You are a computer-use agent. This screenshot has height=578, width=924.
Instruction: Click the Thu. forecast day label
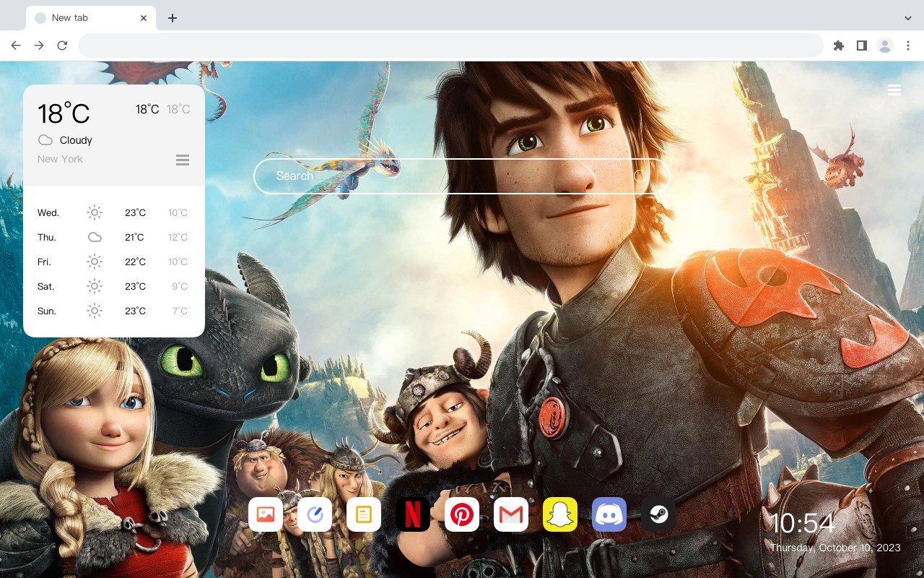tap(47, 237)
